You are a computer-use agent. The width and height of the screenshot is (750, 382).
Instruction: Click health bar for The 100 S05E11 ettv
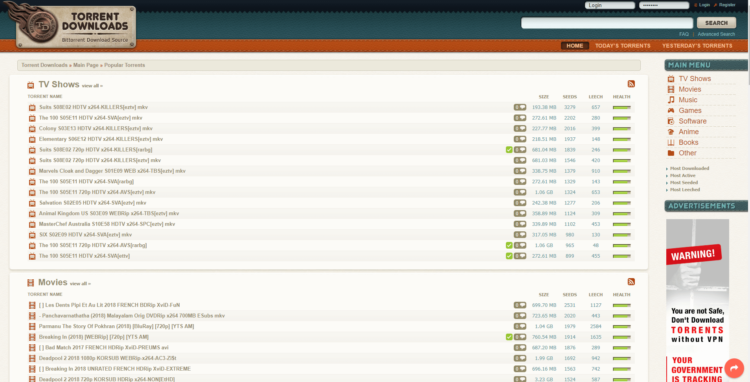pos(621,256)
